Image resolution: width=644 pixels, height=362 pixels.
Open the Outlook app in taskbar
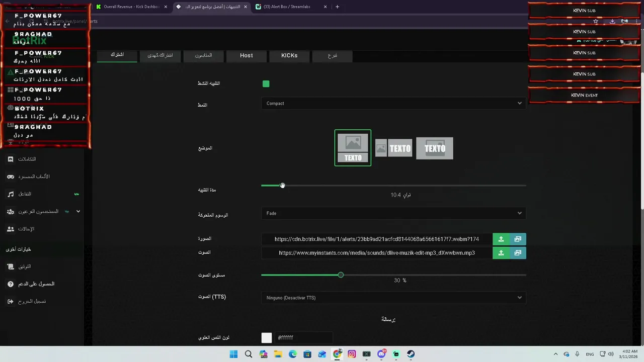[322, 354]
